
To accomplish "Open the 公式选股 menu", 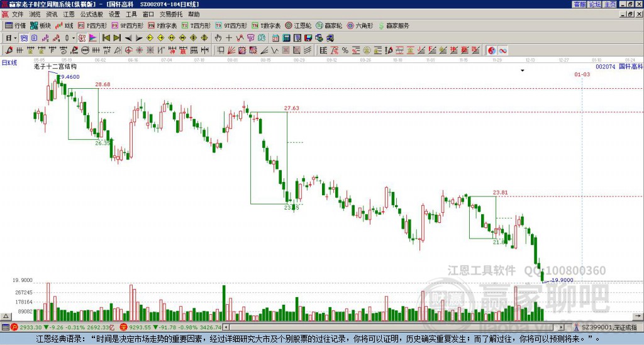I will [92, 14].
